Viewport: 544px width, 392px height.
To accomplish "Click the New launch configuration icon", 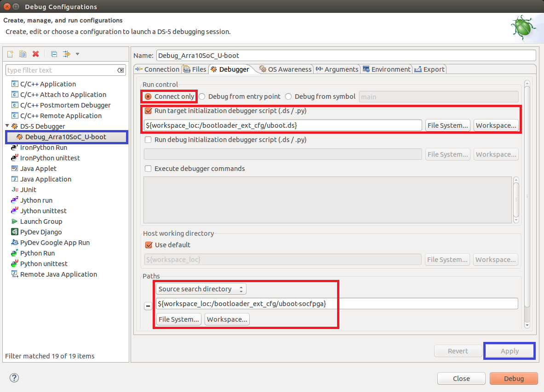I will coord(10,54).
